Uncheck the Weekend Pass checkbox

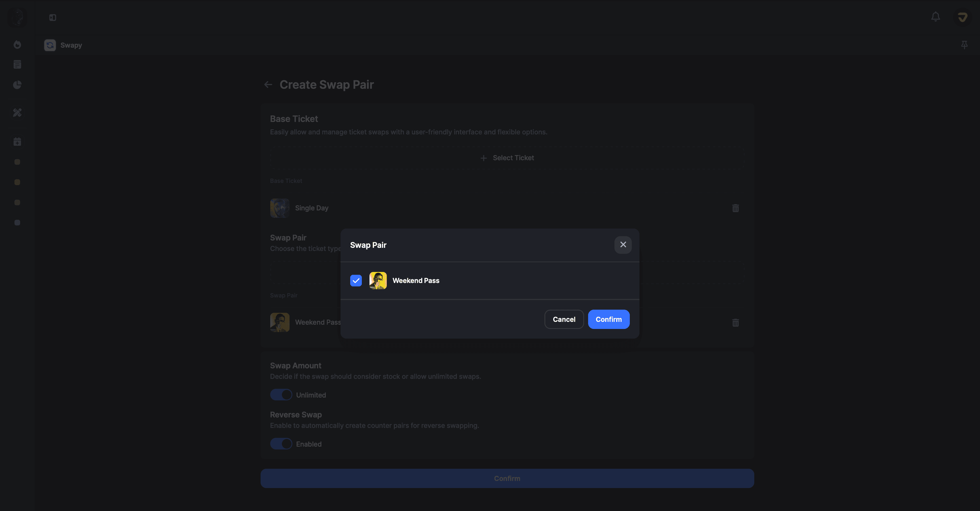pos(356,280)
